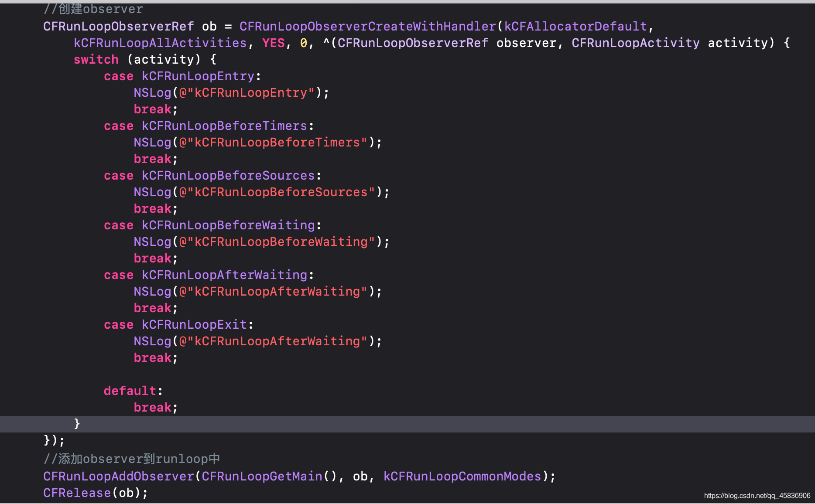Click the @"kCFRunLoopEntry" string literal
Screen dimensions: 815x504
click(247, 93)
